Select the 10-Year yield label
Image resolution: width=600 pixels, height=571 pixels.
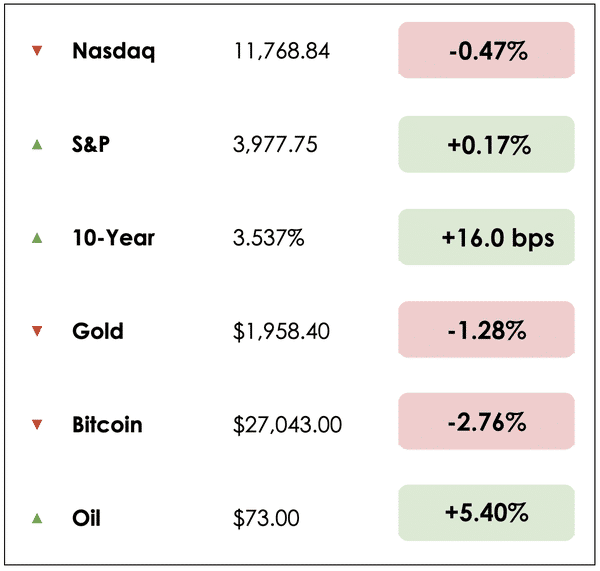pyautogui.click(x=113, y=238)
